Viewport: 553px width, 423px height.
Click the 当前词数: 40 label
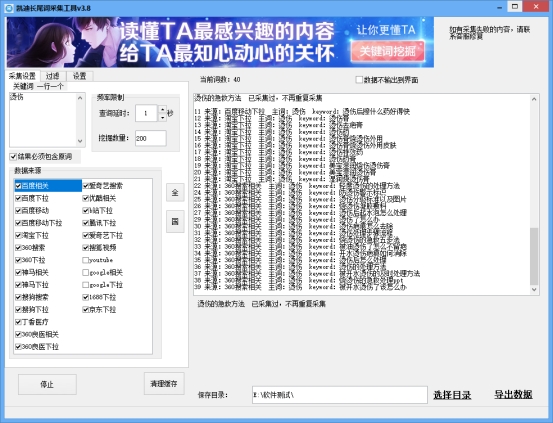coord(220,80)
